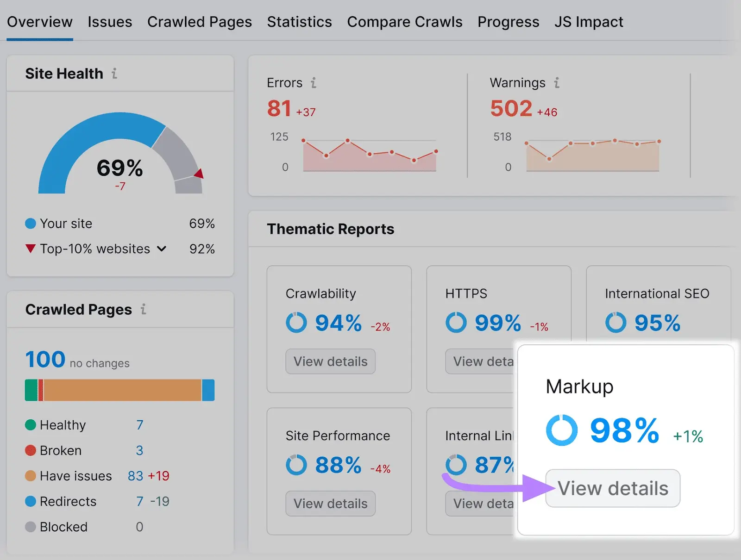Image resolution: width=741 pixels, height=560 pixels.
Task: Open the Errors info tooltip icon
Action: pyautogui.click(x=314, y=83)
